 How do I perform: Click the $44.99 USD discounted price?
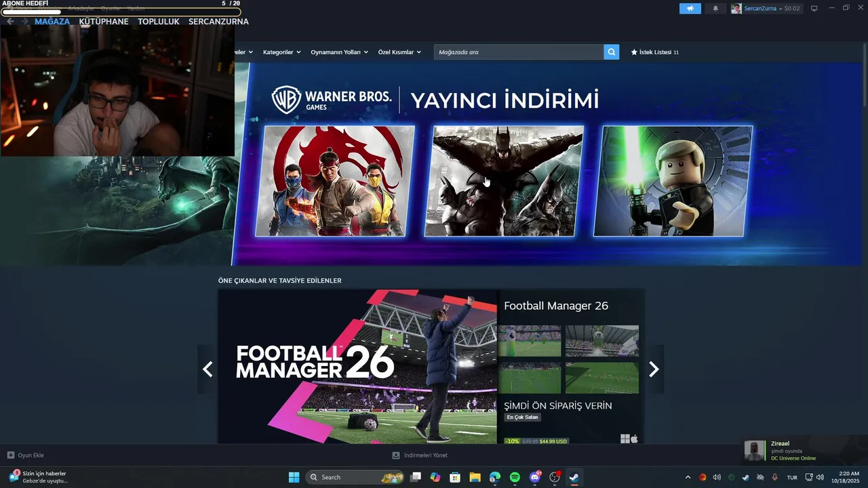pyautogui.click(x=553, y=441)
